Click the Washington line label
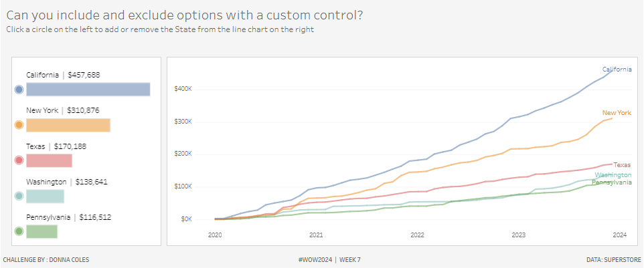The image size is (644, 268). click(x=613, y=175)
